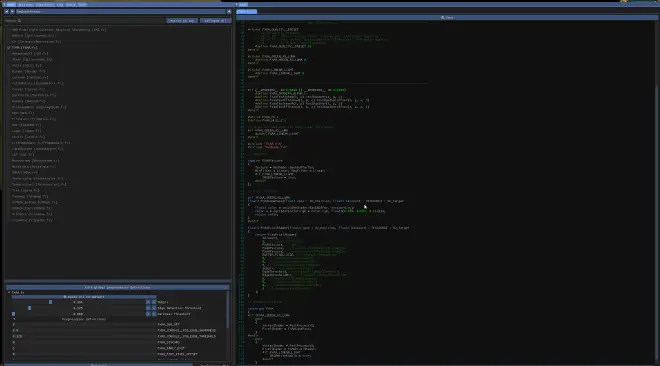This screenshot has height=366, width=660.
Task: Open the Log tab
Action: point(60,4)
